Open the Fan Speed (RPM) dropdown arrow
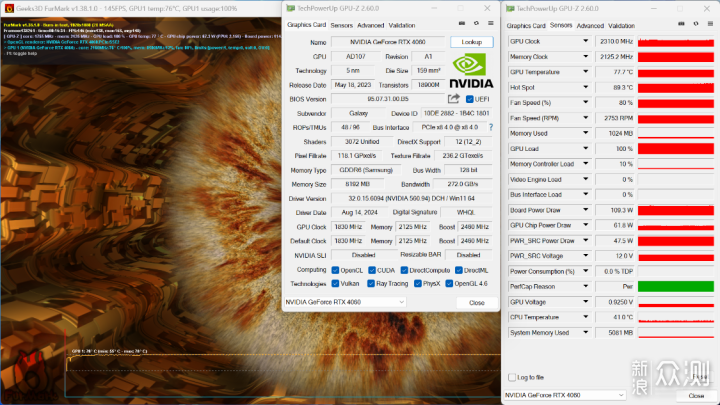This screenshot has width=720, height=405. (585, 118)
